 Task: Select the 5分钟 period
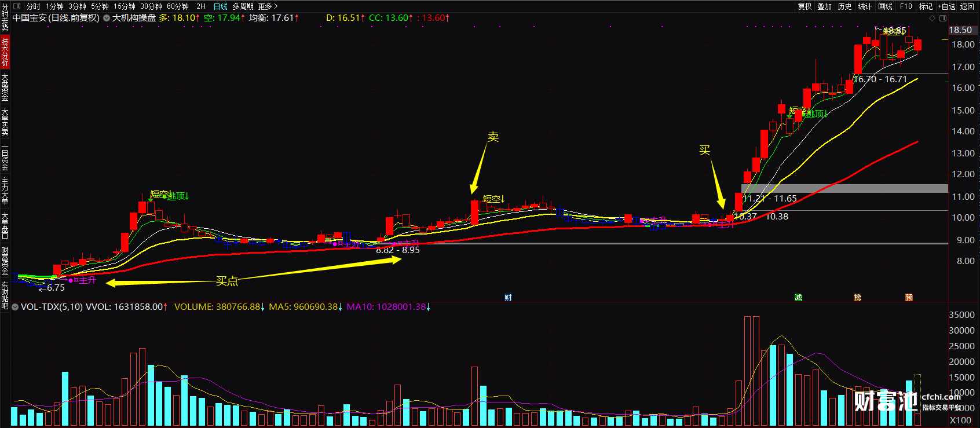coord(100,6)
